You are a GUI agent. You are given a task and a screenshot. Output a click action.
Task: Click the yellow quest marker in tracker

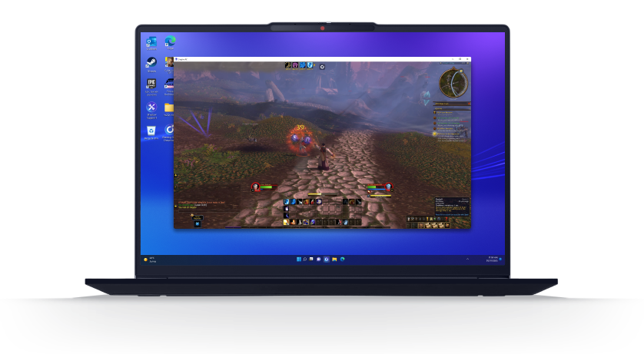point(435,134)
